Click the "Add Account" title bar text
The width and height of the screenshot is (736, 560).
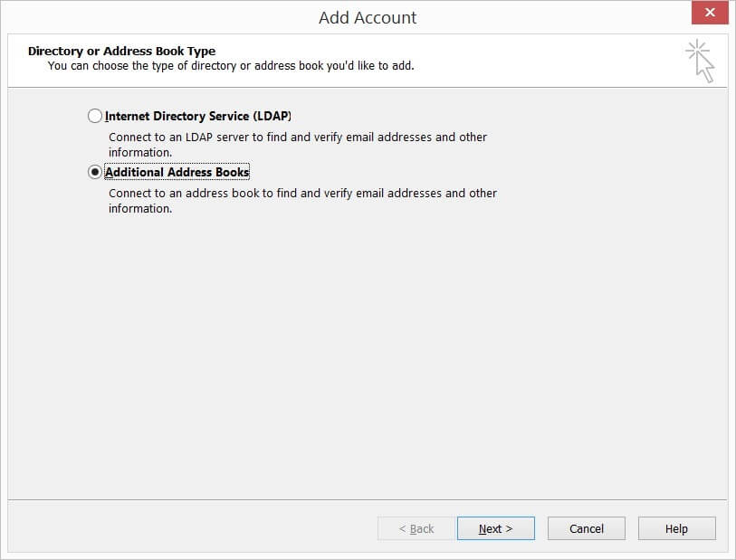coord(368,17)
